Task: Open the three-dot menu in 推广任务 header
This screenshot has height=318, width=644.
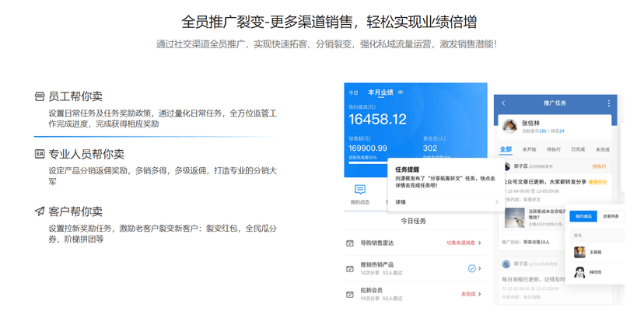Action: 609,103
